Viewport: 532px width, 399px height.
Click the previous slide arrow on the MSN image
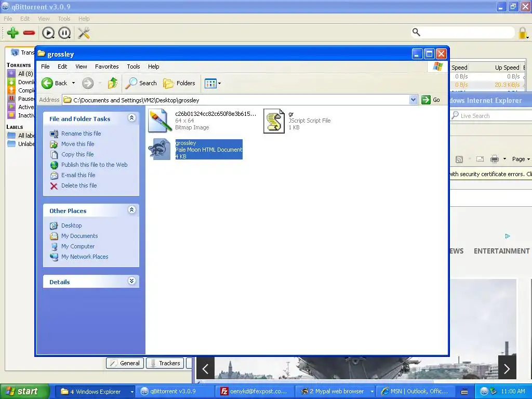click(x=205, y=368)
